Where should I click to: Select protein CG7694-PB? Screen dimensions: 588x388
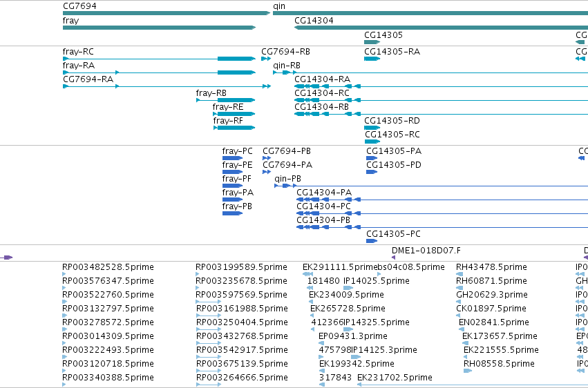(x=287, y=151)
